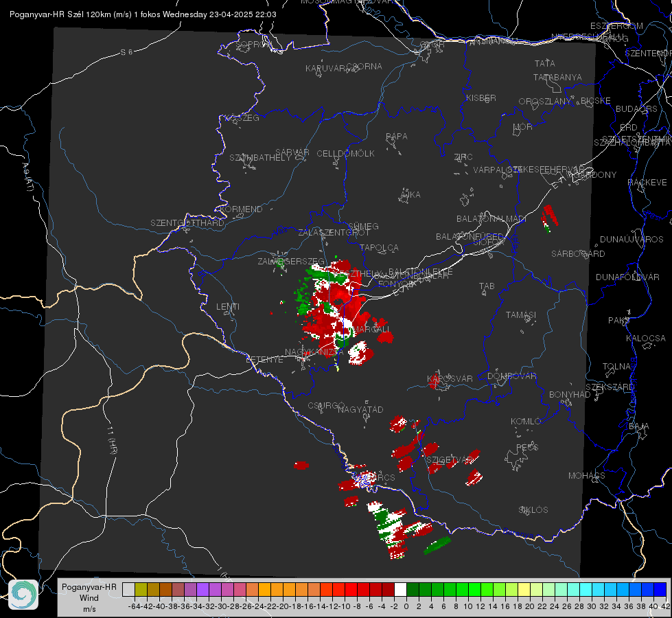The height and width of the screenshot is (618, 672).
Task: Select the LENTI label
Action: pyautogui.click(x=228, y=307)
